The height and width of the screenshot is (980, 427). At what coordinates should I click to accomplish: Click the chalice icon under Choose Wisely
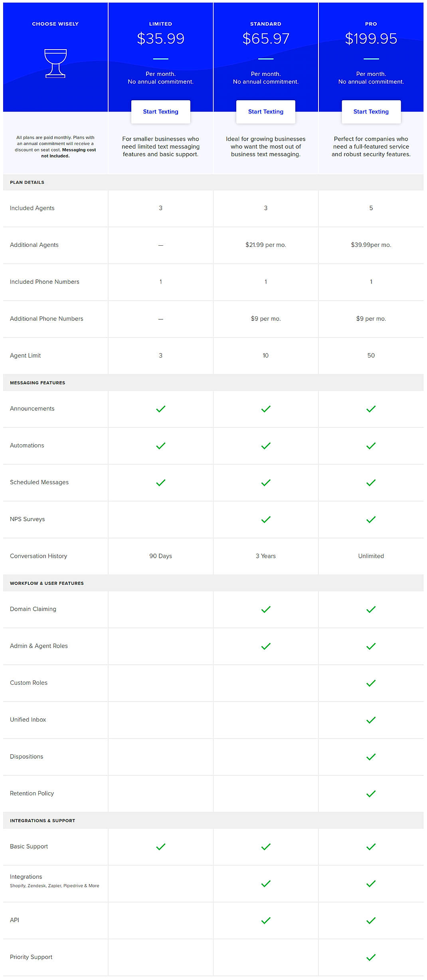tap(55, 63)
